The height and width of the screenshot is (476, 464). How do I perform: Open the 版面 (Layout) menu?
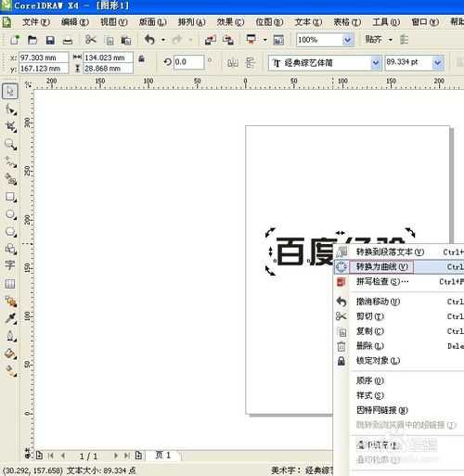[153, 22]
